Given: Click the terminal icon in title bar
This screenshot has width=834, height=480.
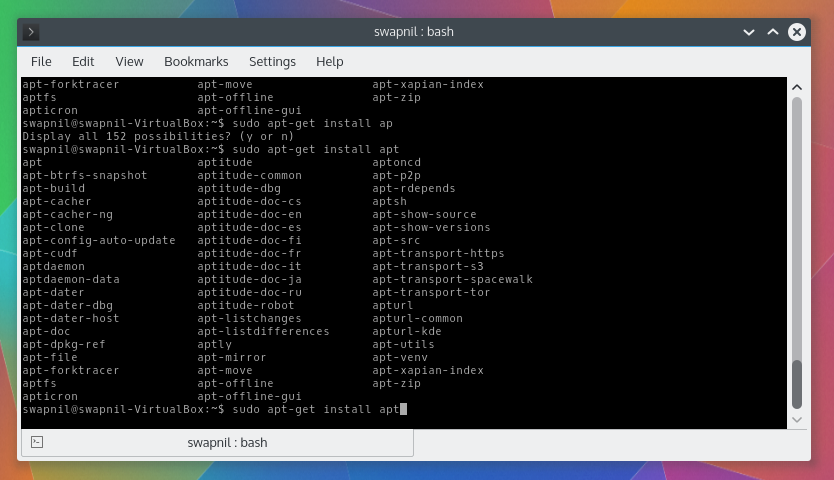Looking at the screenshot, I should coord(31,32).
